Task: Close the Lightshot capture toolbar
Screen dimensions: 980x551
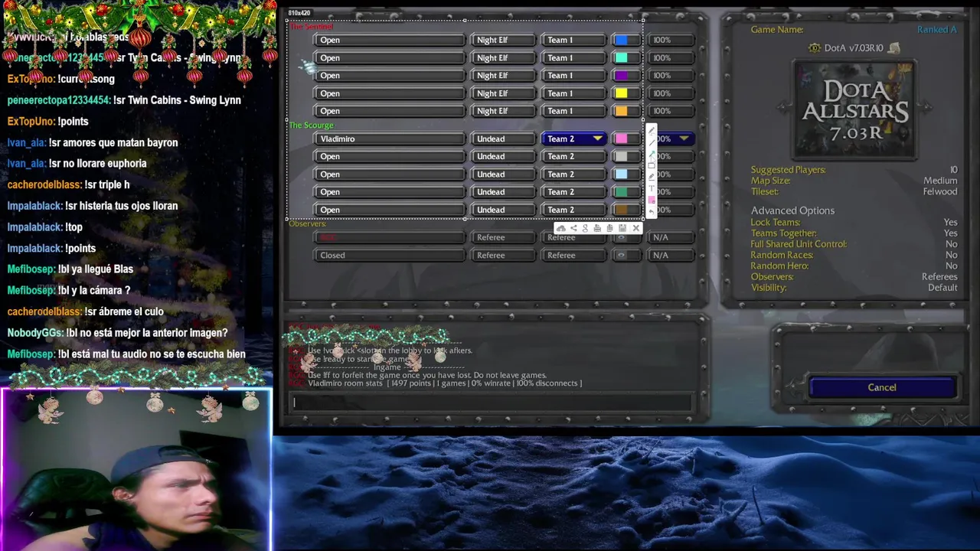Action: coord(635,228)
